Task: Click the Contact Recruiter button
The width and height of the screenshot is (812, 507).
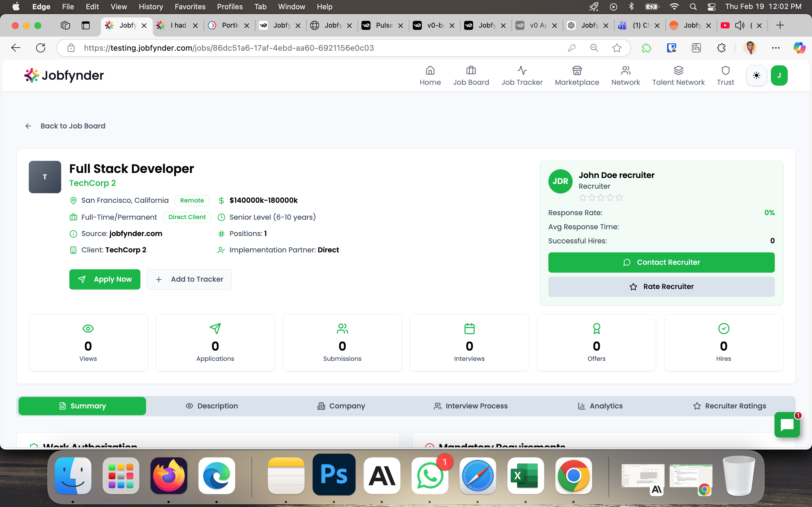Action: (661, 262)
